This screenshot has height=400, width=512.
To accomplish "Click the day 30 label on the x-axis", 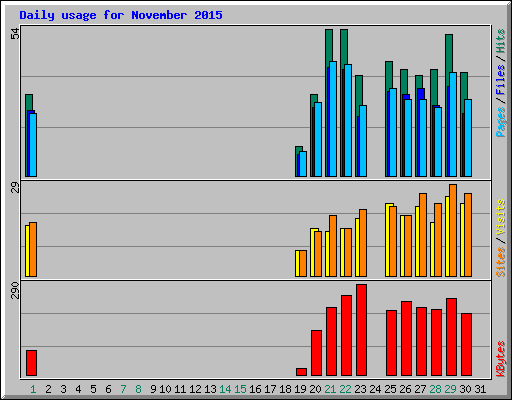I will pyautogui.click(x=465, y=389).
